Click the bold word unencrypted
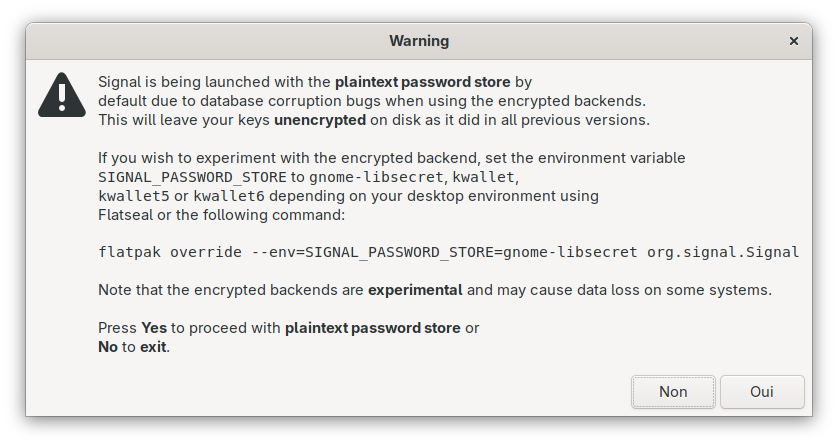Viewport: 838px width, 445px height. [x=320, y=120]
